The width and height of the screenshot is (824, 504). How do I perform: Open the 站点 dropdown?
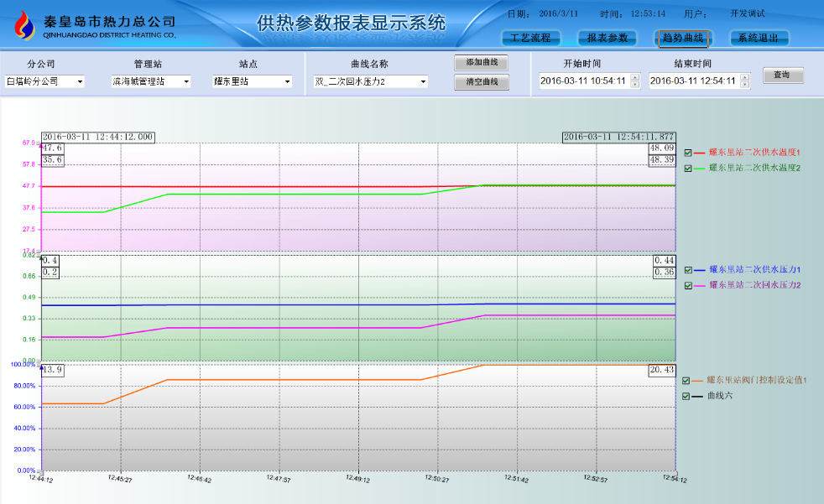point(252,81)
